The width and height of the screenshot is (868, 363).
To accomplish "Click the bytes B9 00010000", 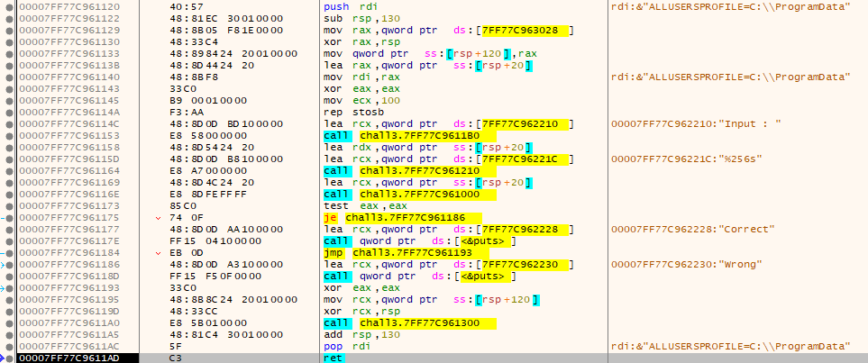I will pos(207,101).
